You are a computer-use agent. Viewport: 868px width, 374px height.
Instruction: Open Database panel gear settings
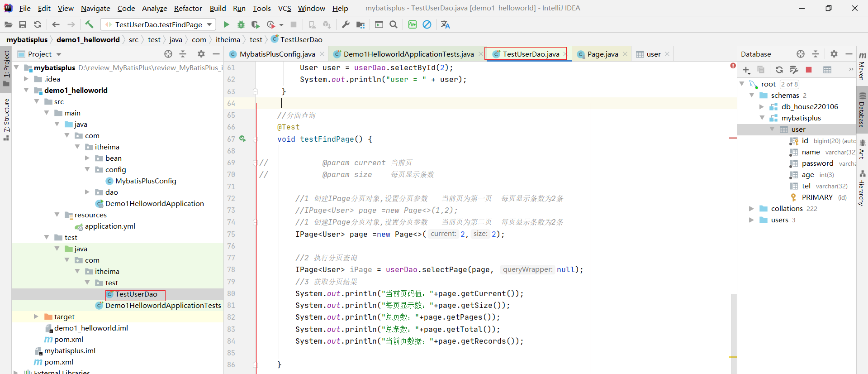(834, 54)
